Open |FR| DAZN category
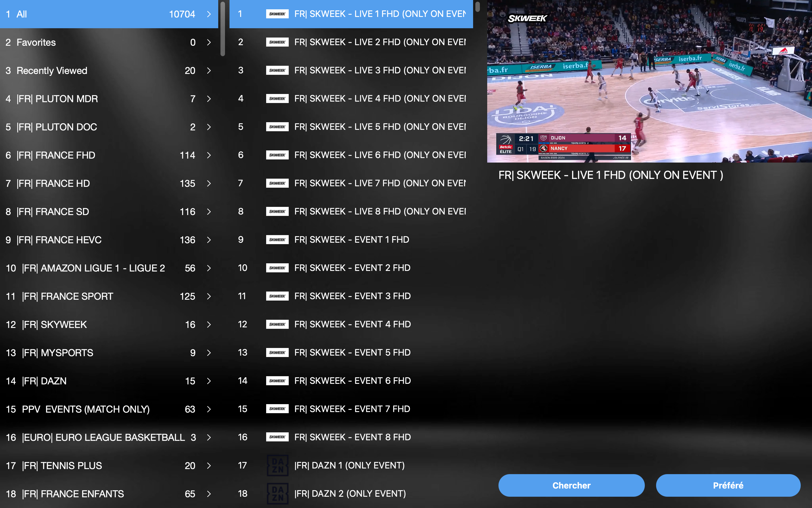This screenshot has width=812, height=508. coord(109,381)
